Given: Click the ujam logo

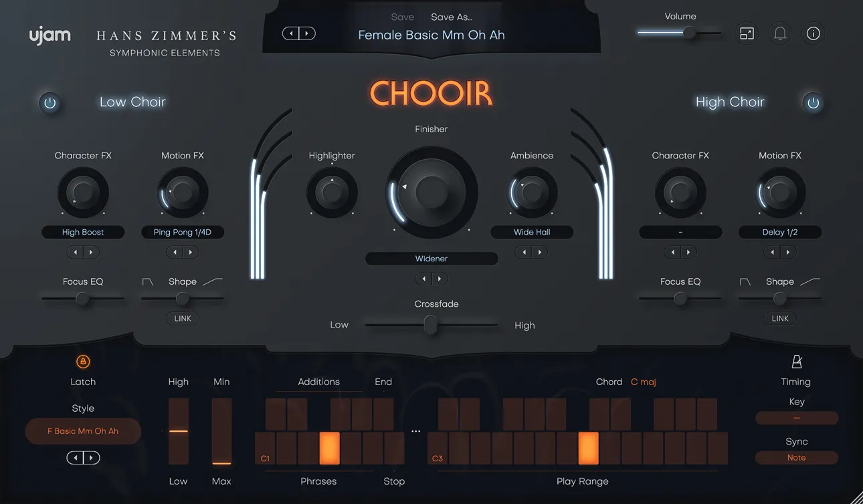Looking at the screenshot, I should [50, 35].
